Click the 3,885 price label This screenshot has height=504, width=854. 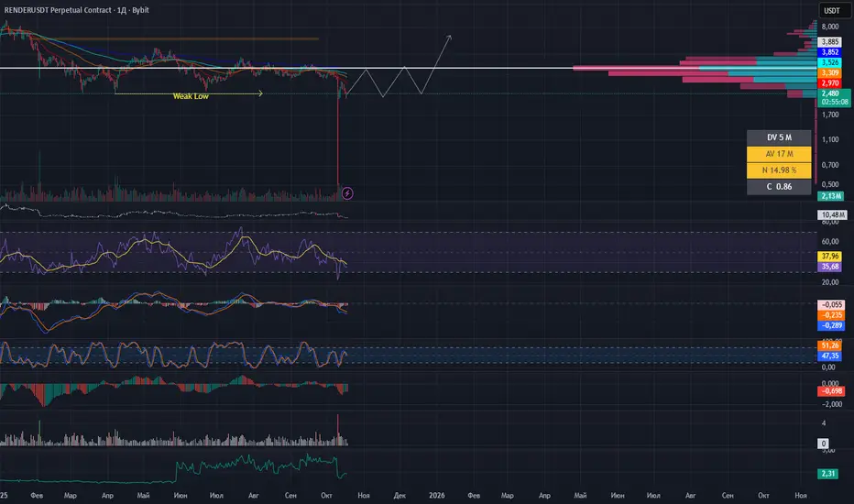(829, 41)
